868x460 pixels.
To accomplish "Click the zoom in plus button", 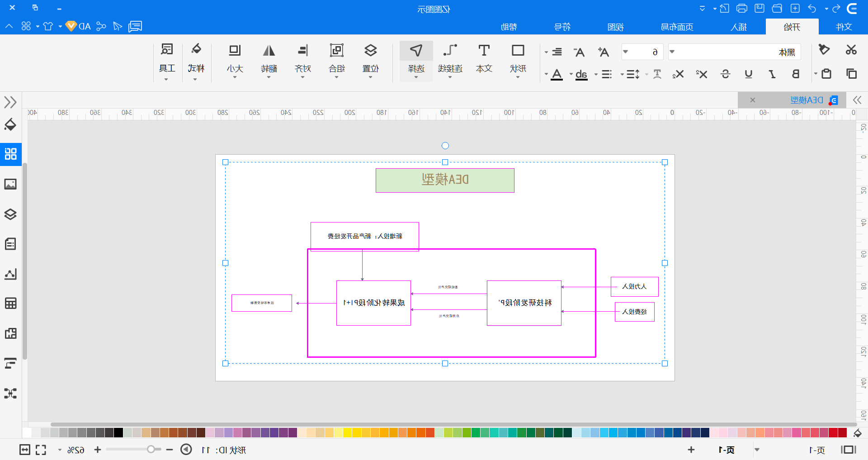I will point(98,450).
